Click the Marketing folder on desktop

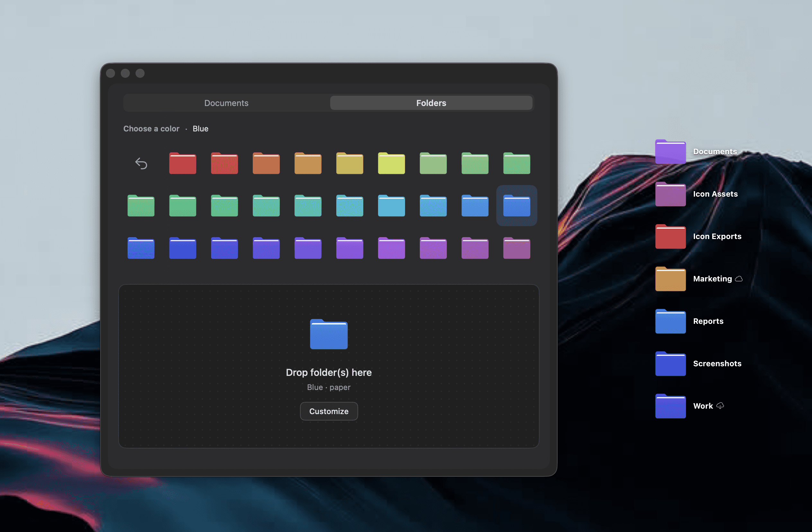click(x=670, y=279)
